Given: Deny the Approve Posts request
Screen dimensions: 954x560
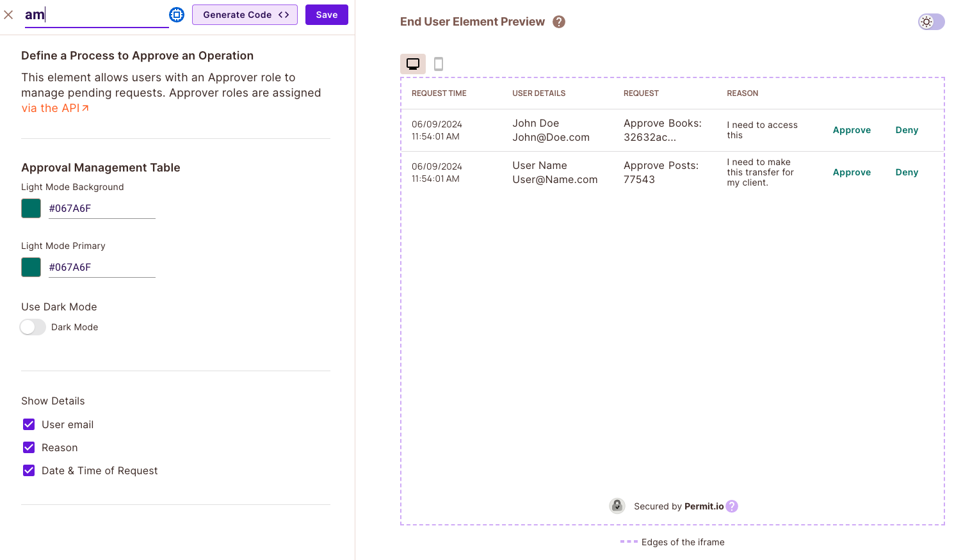Looking at the screenshot, I should pos(907,172).
